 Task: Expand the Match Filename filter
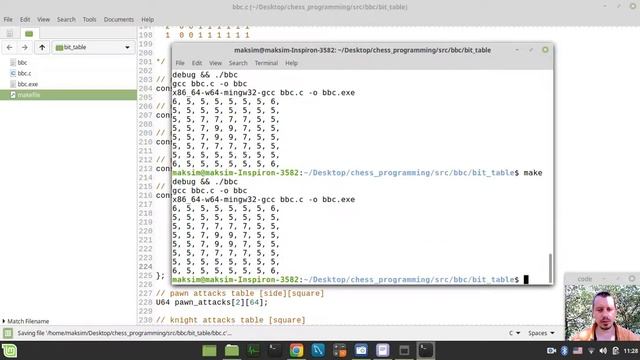click(x=26, y=321)
